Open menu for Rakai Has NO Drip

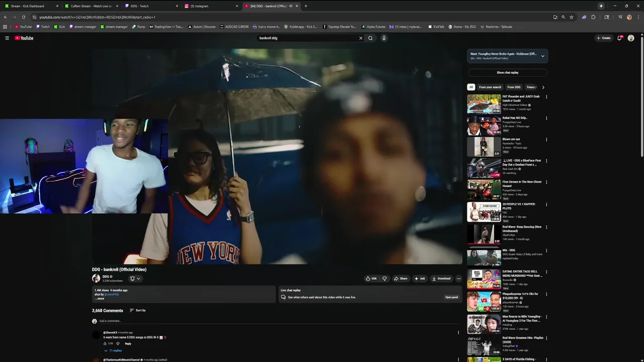pos(546,119)
